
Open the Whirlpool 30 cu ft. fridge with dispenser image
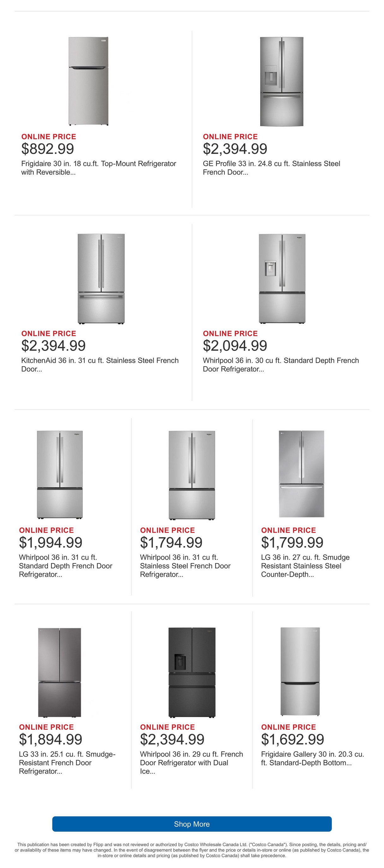click(x=282, y=279)
